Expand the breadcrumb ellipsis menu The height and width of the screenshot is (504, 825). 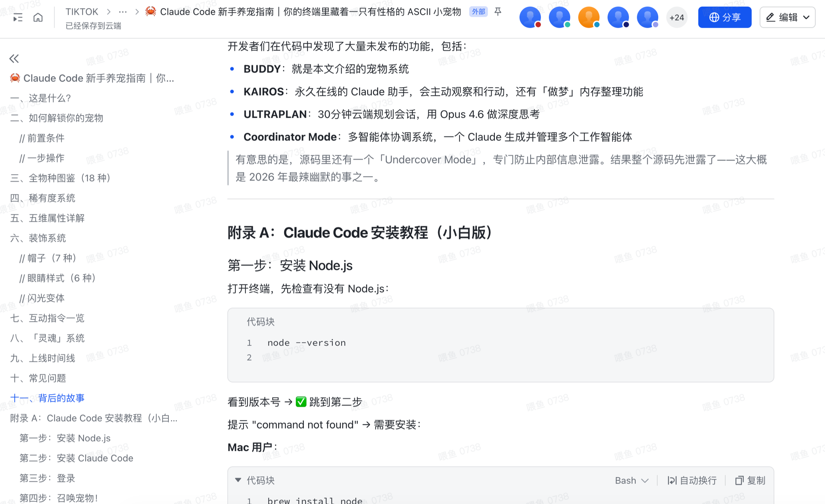pyautogui.click(x=123, y=12)
